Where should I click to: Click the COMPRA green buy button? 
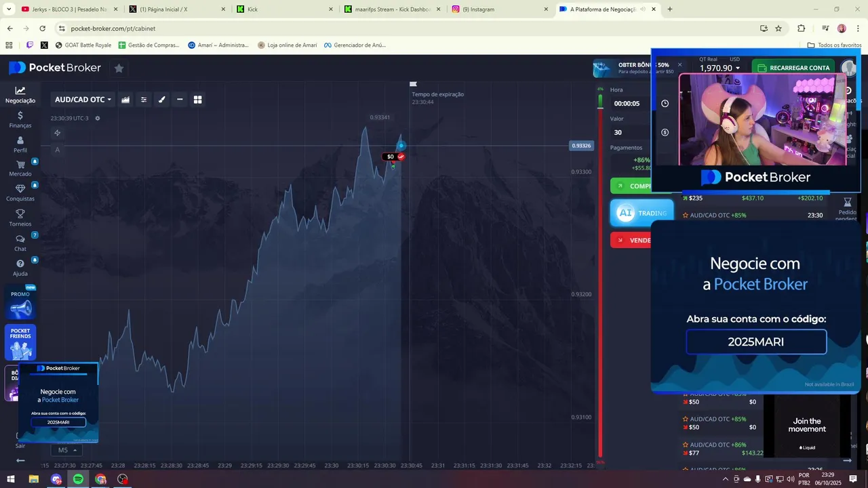point(631,186)
